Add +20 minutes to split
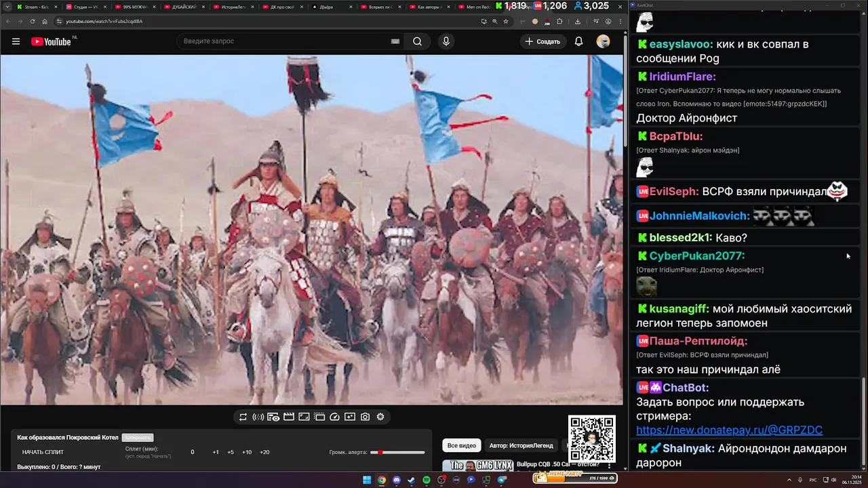Screen dimensions: 868x488 264,452
